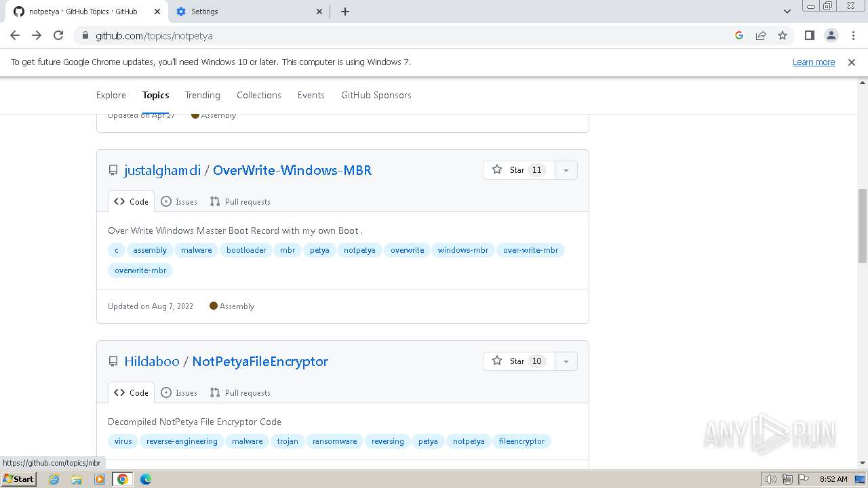Select the 'overwrite-mbr' topic tag
The height and width of the screenshot is (488, 868).
[x=140, y=270]
